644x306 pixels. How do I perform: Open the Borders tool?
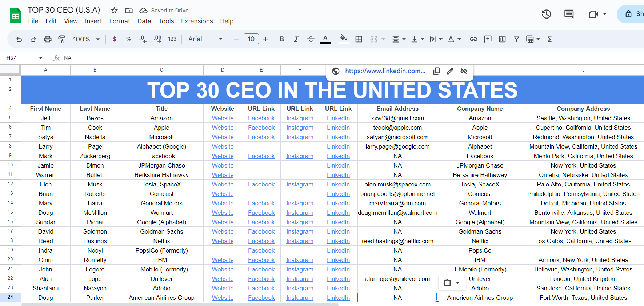point(359,39)
